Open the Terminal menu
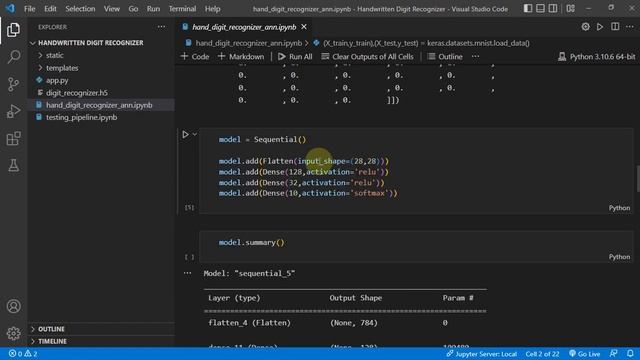 (x=182, y=9)
